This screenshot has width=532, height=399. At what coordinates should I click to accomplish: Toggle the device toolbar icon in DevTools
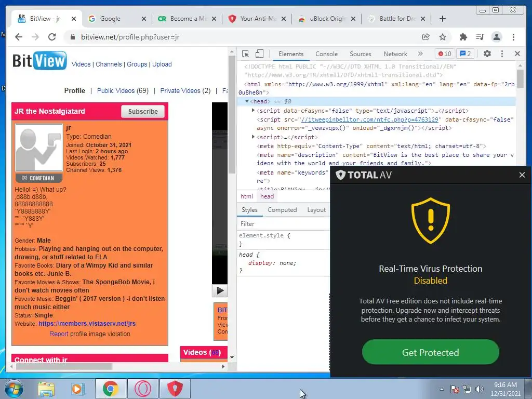click(x=259, y=54)
